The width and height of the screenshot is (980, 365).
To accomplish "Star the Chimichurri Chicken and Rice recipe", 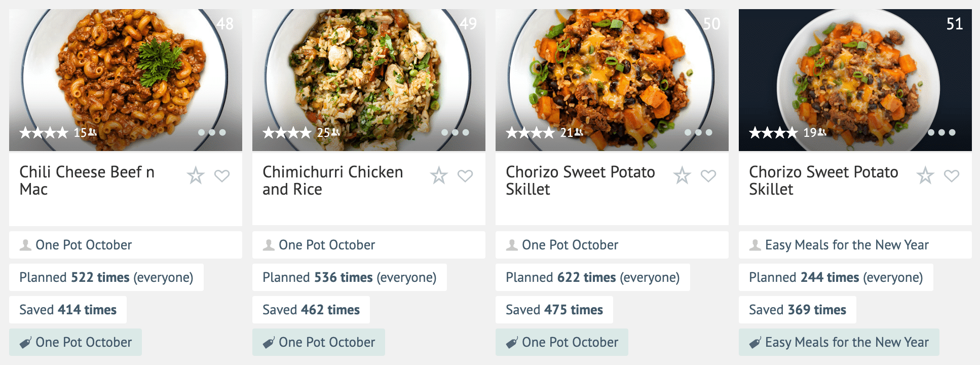I will (439, 175).
